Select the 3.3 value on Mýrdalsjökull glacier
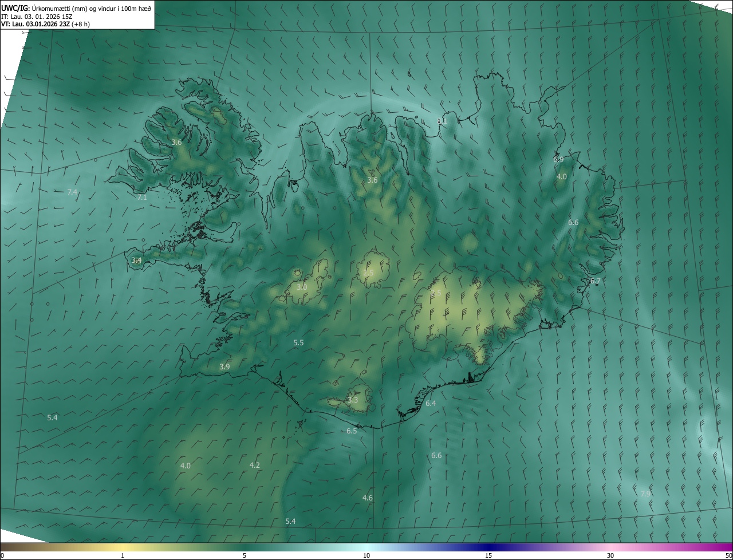Viewport: 733px width, 560px height. tap(353, 400)
